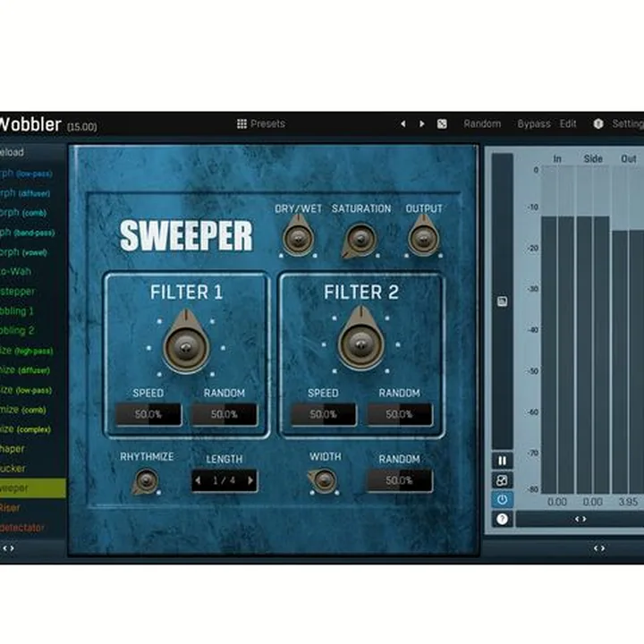Viewport: 644px width, 644px height.
Task: Select the Shaper device
Action: (x=33, y=449)
